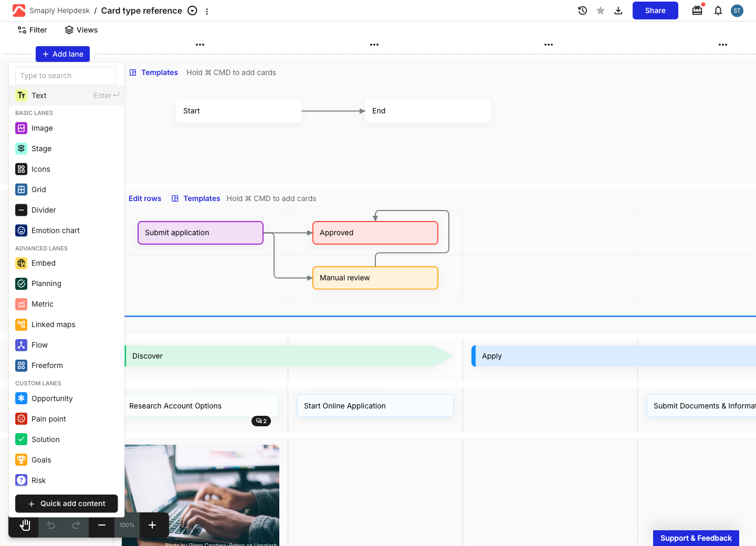Add an Image lane

(x=67, y=128)
